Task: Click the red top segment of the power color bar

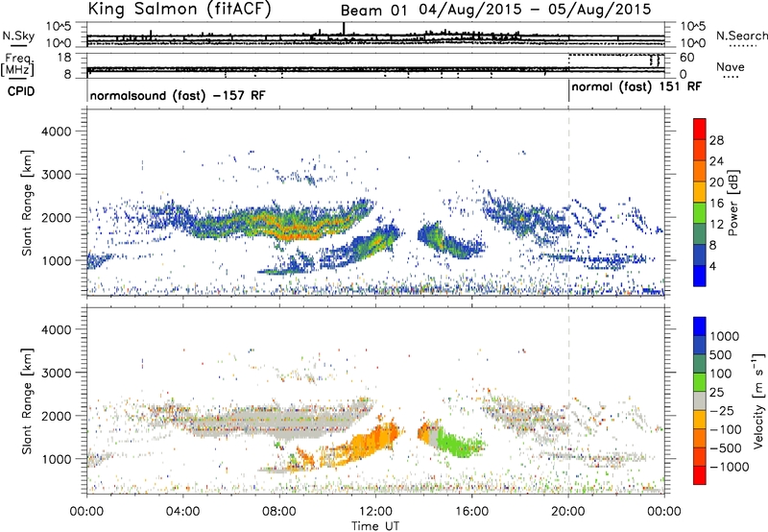Action: [700, 129]
